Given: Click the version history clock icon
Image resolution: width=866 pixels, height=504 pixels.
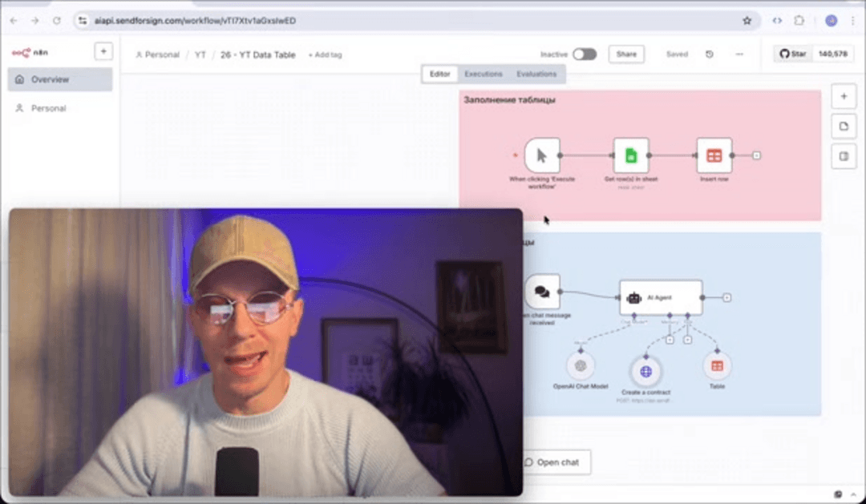Looking at the screenshot, I should tap(709, 54).
